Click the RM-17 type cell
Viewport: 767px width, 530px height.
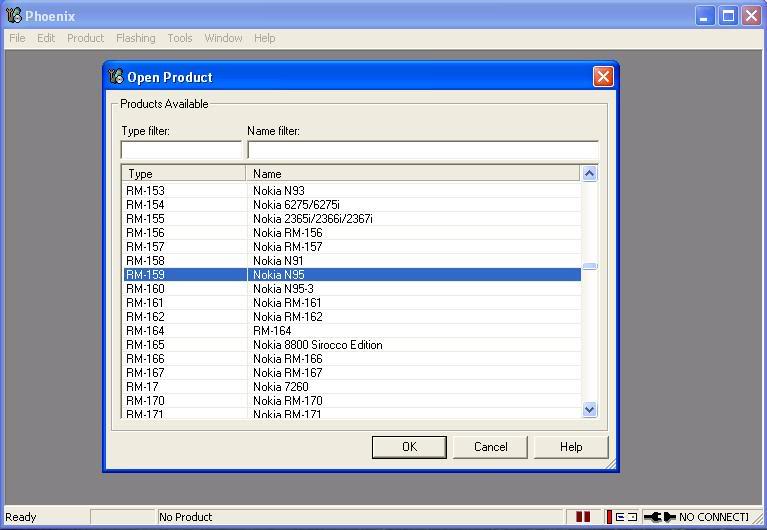pos(142,387)
